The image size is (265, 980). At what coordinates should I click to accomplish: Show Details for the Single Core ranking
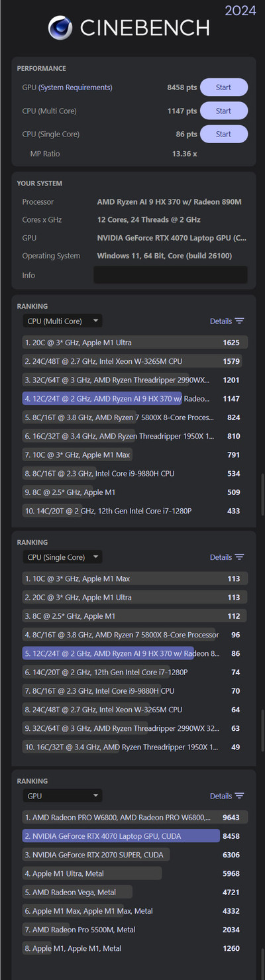221,557
